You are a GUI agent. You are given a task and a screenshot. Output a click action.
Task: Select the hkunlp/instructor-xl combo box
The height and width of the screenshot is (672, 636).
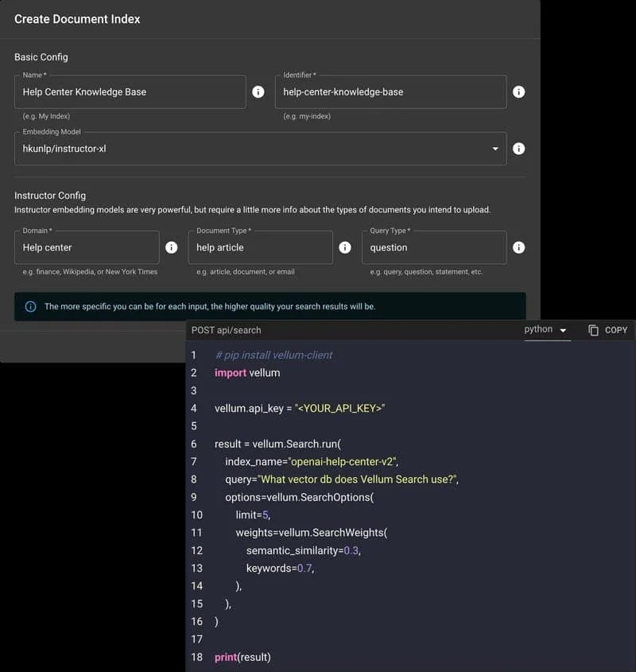click(260, 149)
